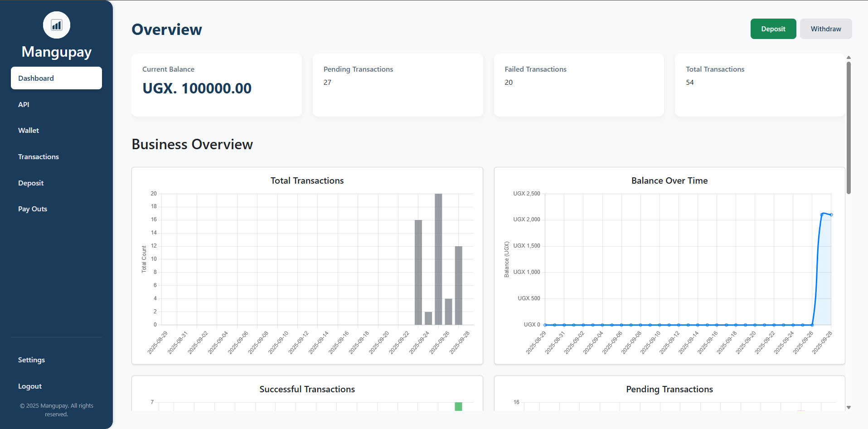Select the Current Balance card

216,85
